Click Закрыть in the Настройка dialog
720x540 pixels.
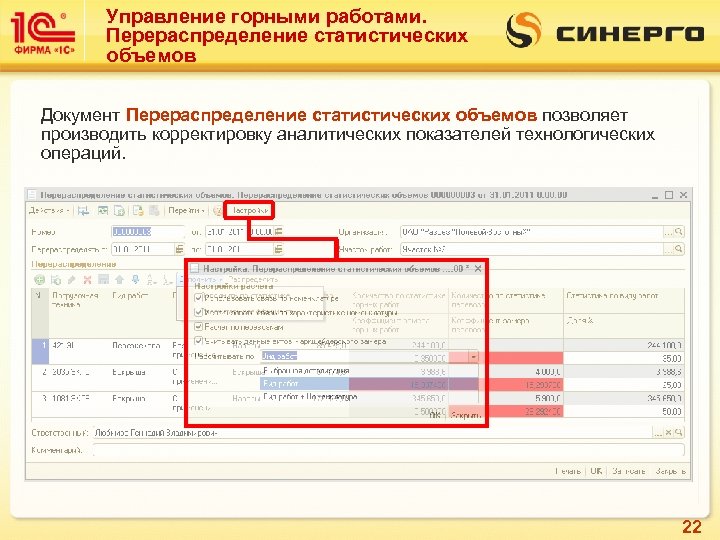pos(465,415)
